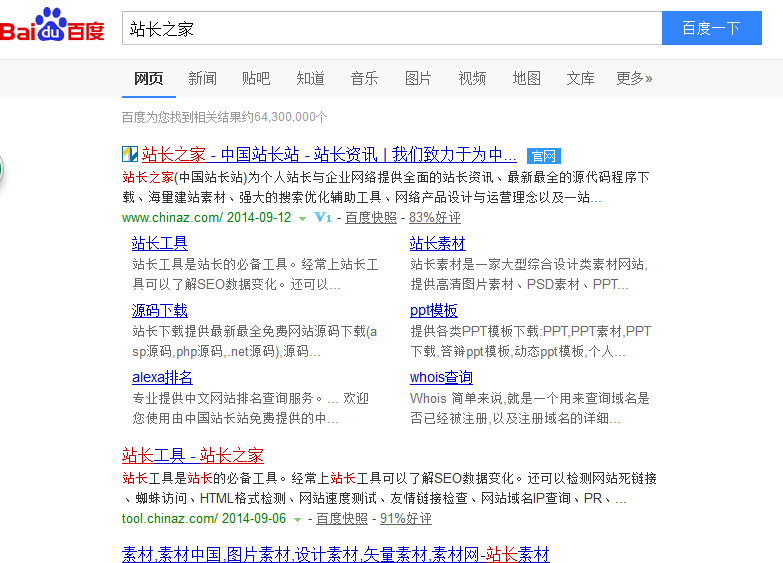
Task: Switch to the 图片 tab
Action: pyautogui.click(x=418, y=78)
